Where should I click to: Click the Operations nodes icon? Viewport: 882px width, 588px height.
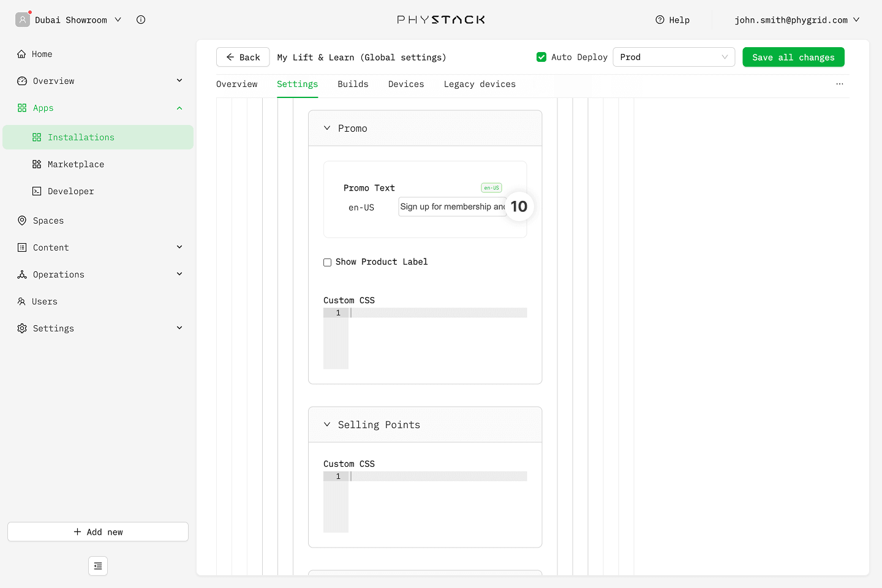point(22,274)
